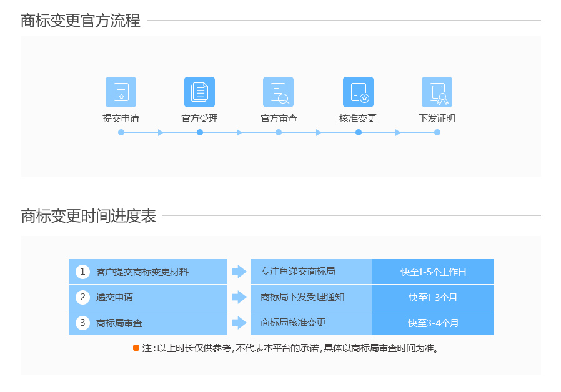This screenshot has width=561, height=392.
Task: Click the 提交申请 document icon
Action: pyautogui.click(x=121, y=92)
